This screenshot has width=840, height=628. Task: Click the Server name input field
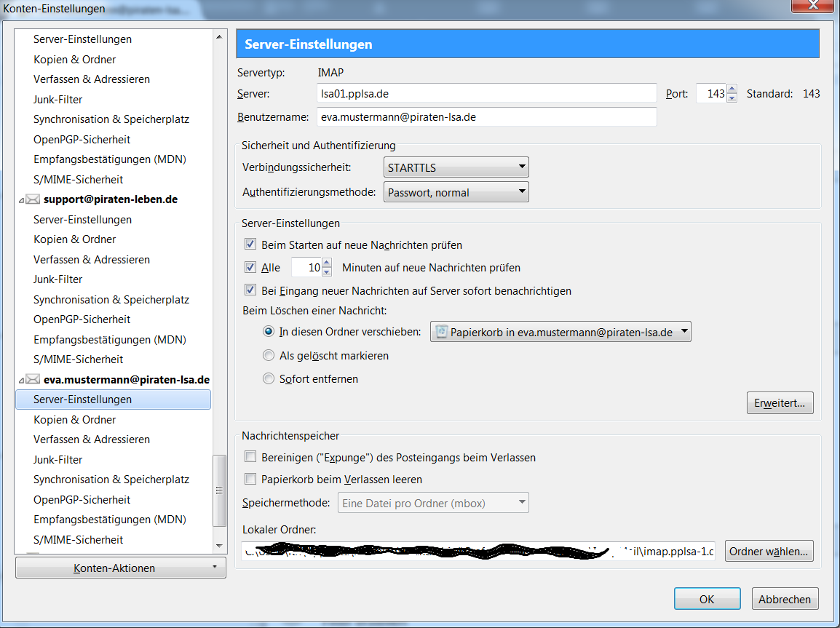pyautogui.click(x=486, y=94)
